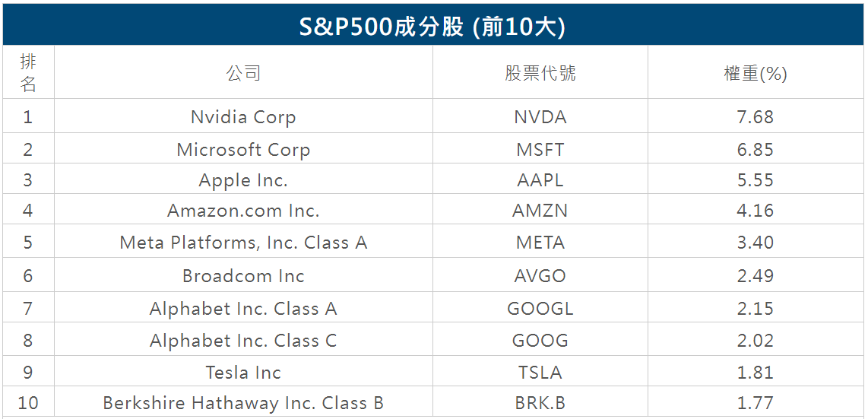Select the Apple Inc. row name
The width and height of the screenshot is (868, 419).
(x=243, y=180)
